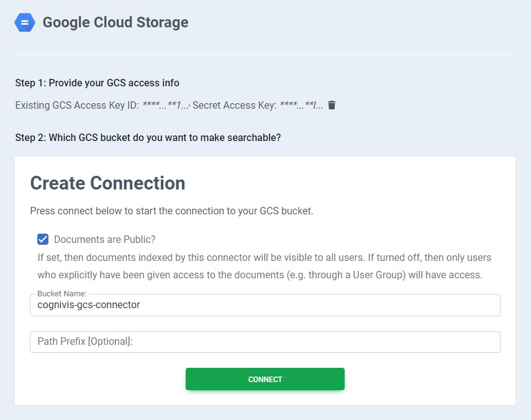
Task: Click the masked value after Access Key ID
Action: click(x=165, y=106)
